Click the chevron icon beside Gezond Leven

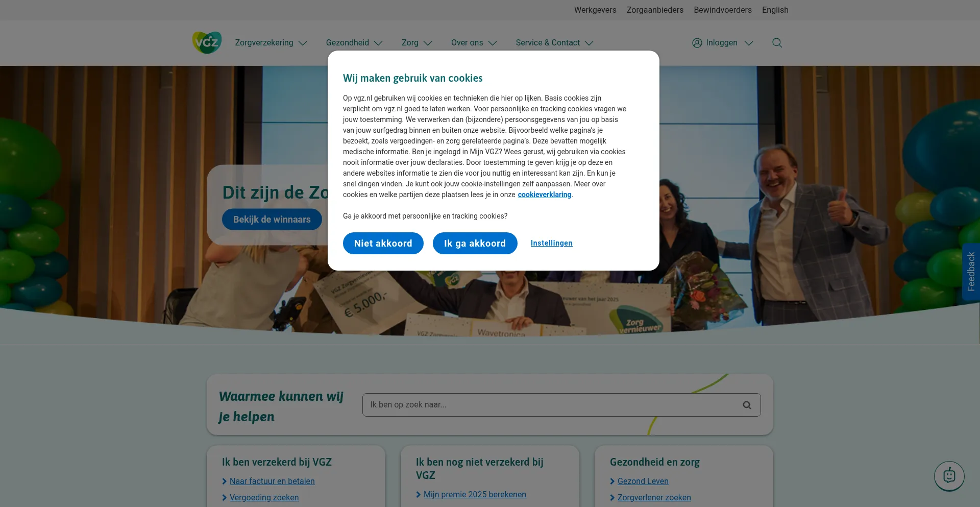pos(612,481)
